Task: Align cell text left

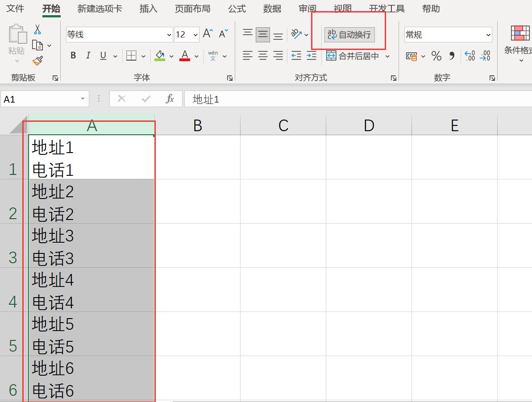Action: pyautogui.click(x=248, y=55)
